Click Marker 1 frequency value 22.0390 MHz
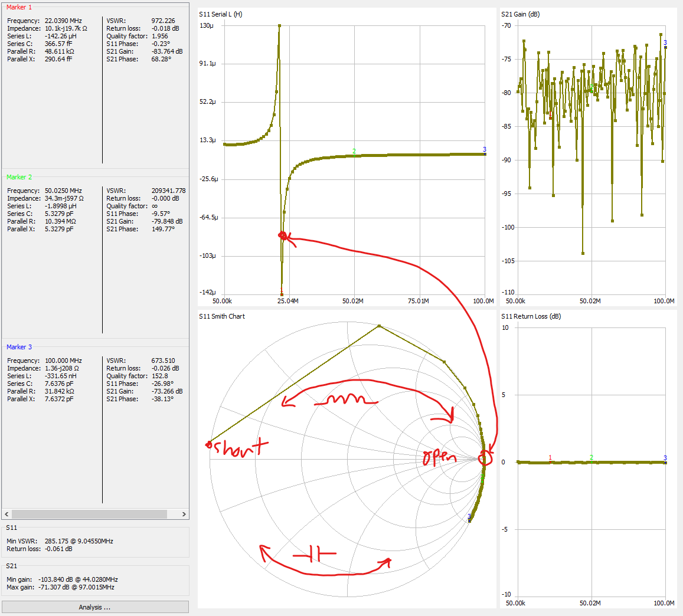This screenshot has height=616, width=683. tap(63, 21)
